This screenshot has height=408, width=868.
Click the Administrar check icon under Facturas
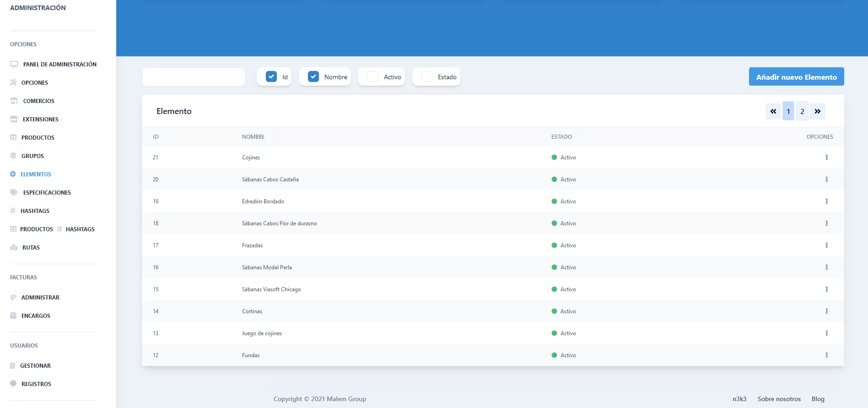(13, 297)
